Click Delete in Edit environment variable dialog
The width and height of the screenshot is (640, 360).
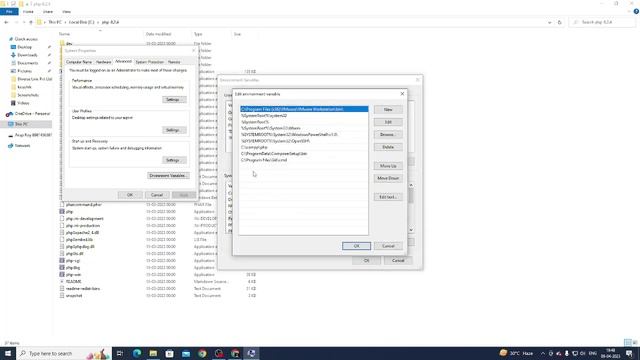click(x=388, y=147)
